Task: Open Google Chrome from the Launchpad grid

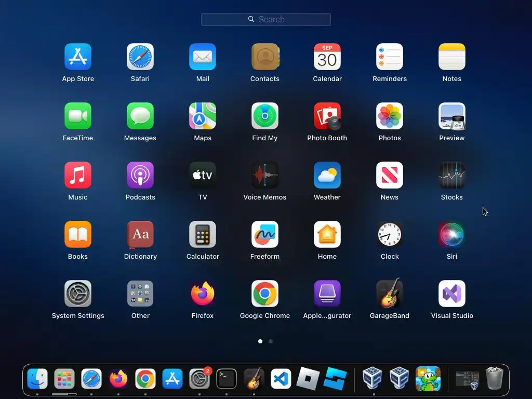Action: point(265,294)
